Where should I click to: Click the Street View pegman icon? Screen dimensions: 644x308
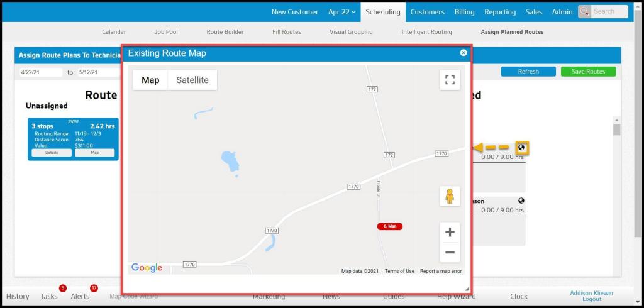point(450,196)
